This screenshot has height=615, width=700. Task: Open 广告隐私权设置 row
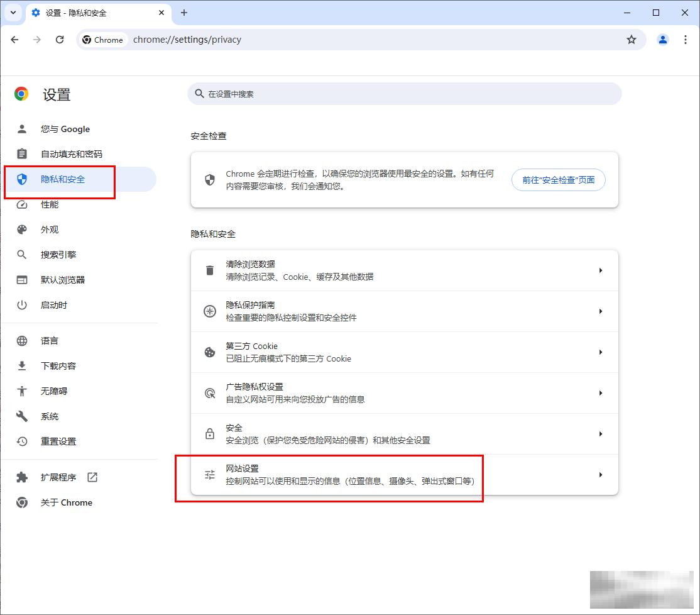point(404,393)
